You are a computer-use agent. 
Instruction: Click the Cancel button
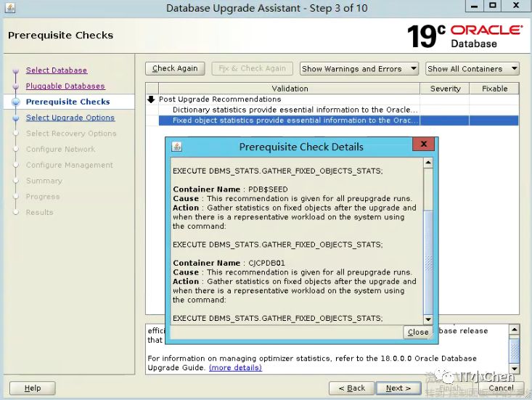pyautogui.click(x=501, y=388)
